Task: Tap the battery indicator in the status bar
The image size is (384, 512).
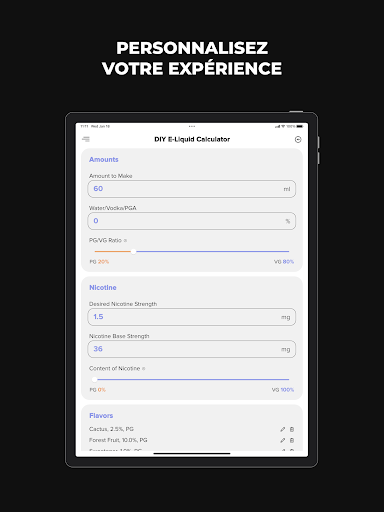Action: [300, 126]
